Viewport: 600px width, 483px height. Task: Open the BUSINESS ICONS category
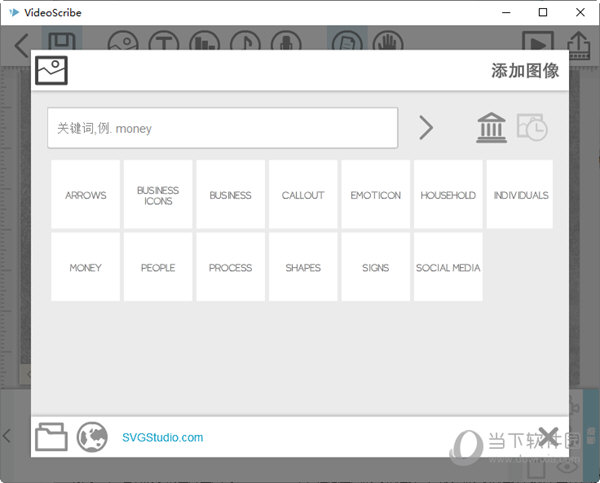pos(158,195)
